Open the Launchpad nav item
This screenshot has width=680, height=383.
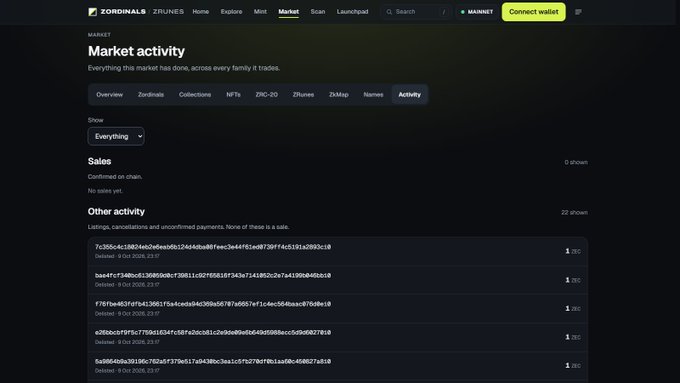point(352,12)
